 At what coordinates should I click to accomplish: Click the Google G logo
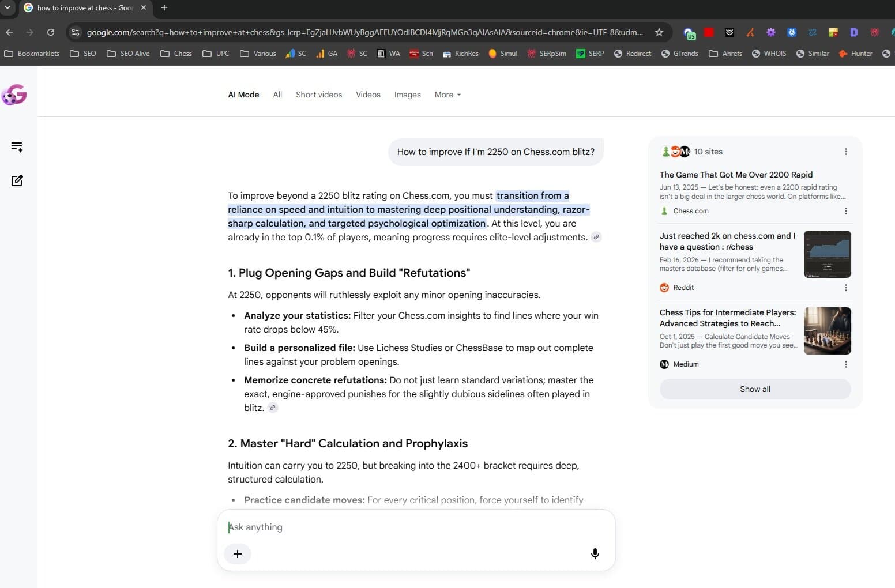pos(14,95)
